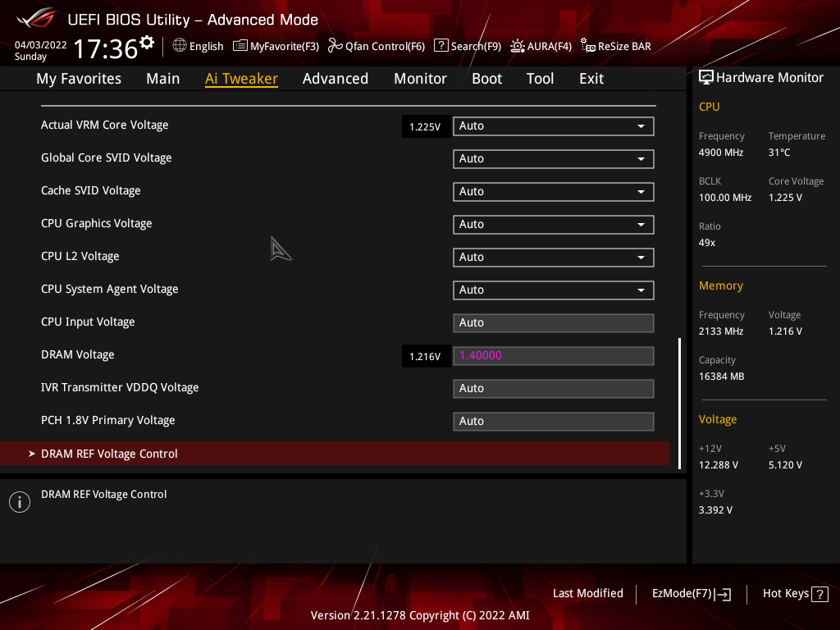
Task: Open the Advanced tab
Action: 336,79
